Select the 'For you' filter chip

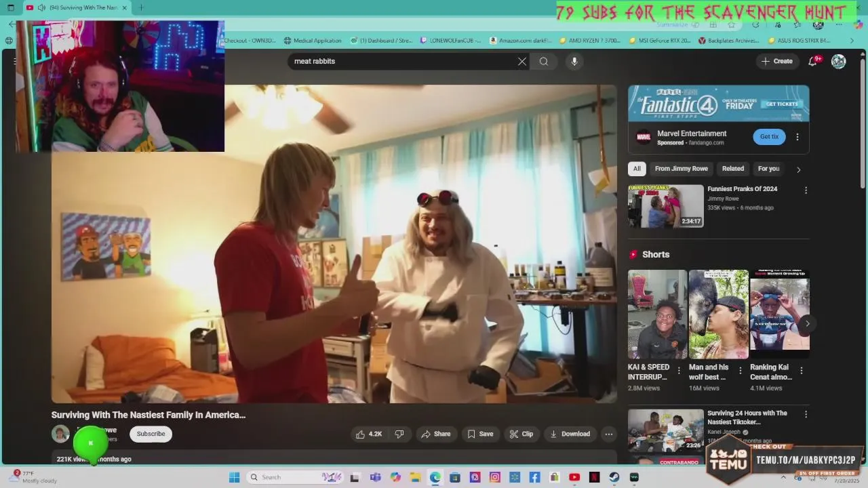click(768, 169)
